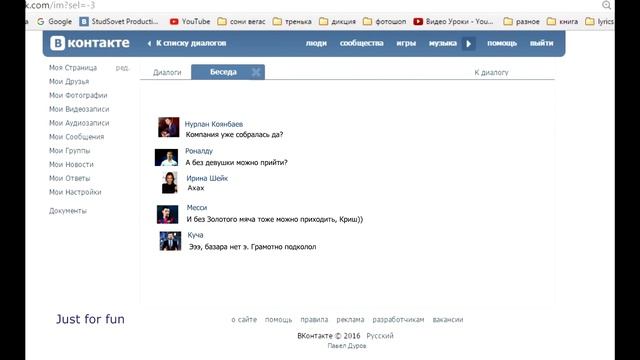Viewport: 640px width, 360px height.
Task: Close the Беседа tab with X
Action: point(256,72)
